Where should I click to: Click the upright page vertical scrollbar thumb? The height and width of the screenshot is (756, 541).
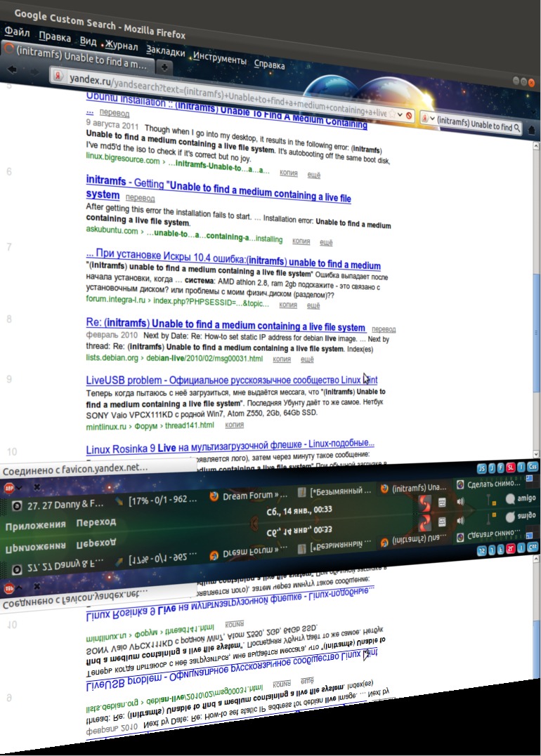pyautogui.click(x=536, y=333)
